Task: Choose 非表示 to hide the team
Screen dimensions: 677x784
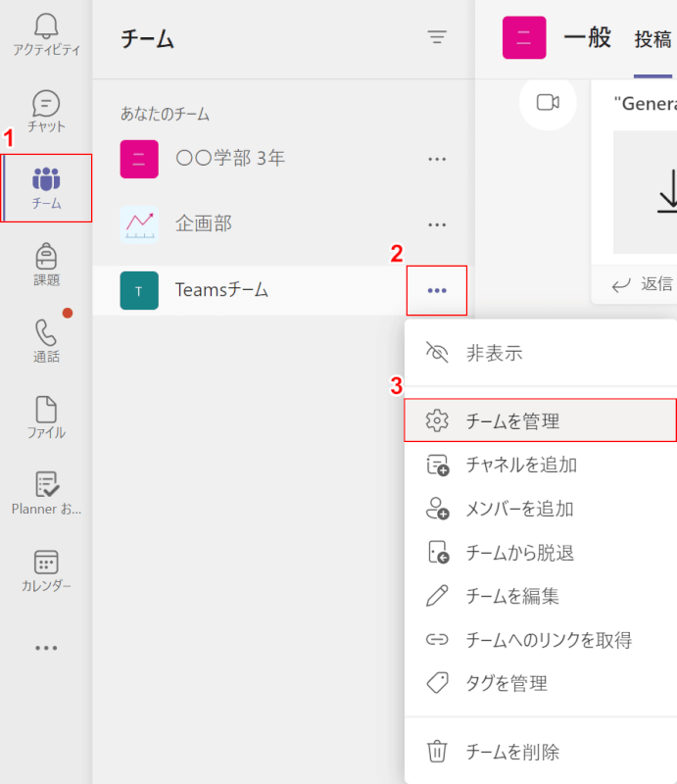Action: (x=541, y=353)
